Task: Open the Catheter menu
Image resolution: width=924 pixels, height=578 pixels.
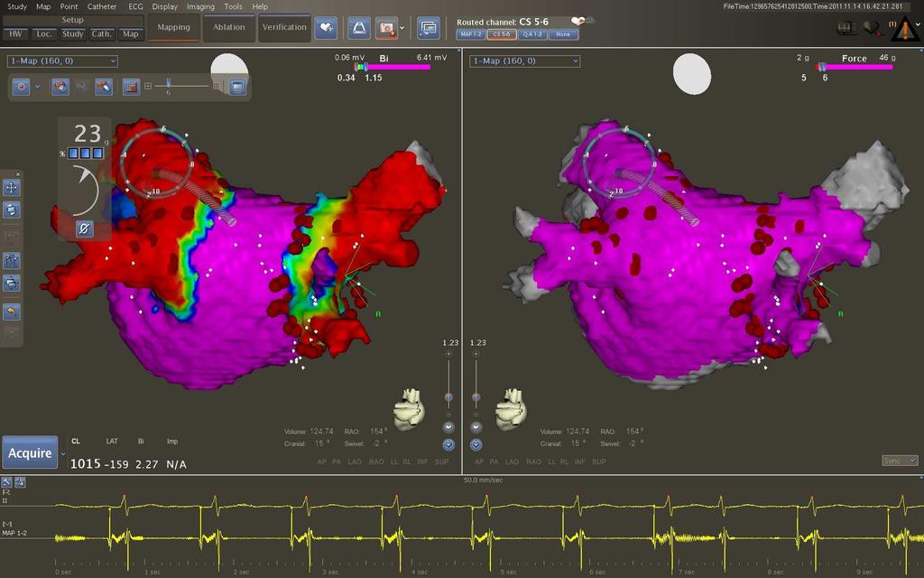Action: (x=102, y=6)
